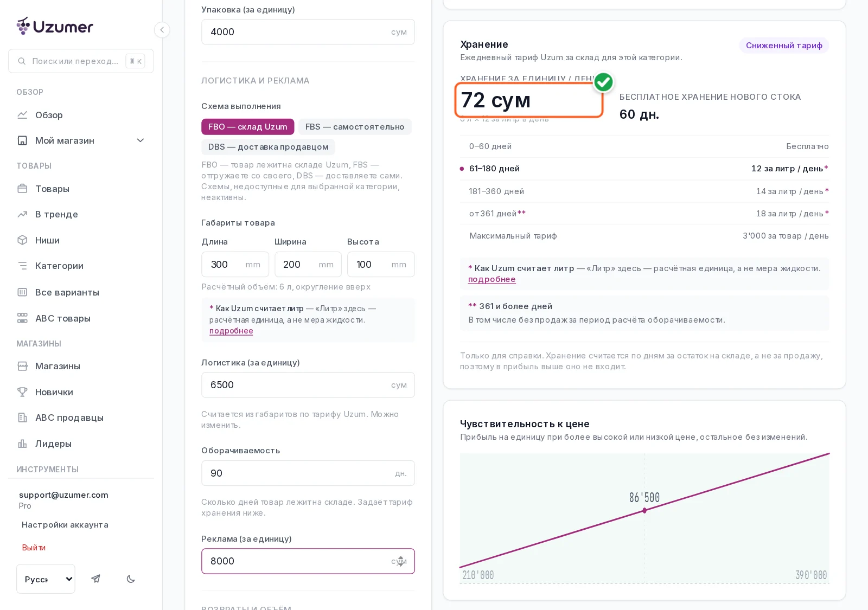The width and height of the screenshot is (868, 610).
Task: Follow подробнее link in Хранение card
Action: coord(492,279)
